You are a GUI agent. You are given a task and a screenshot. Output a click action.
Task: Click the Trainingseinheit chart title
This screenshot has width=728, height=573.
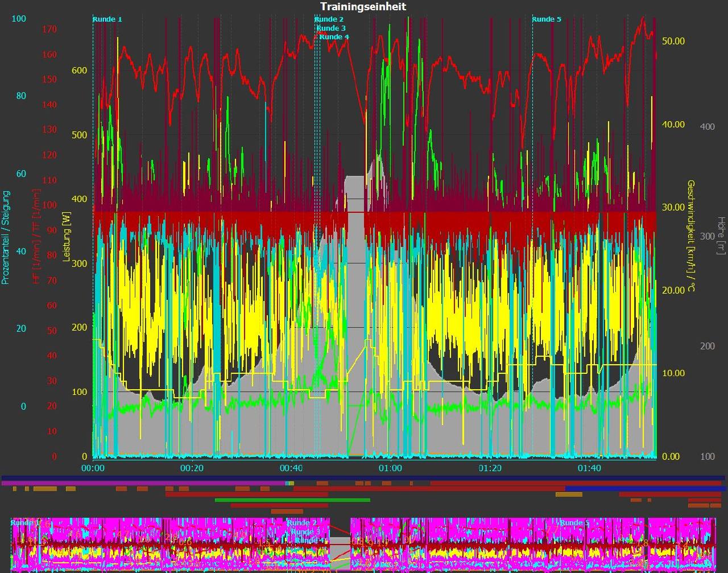click(363, 6)
